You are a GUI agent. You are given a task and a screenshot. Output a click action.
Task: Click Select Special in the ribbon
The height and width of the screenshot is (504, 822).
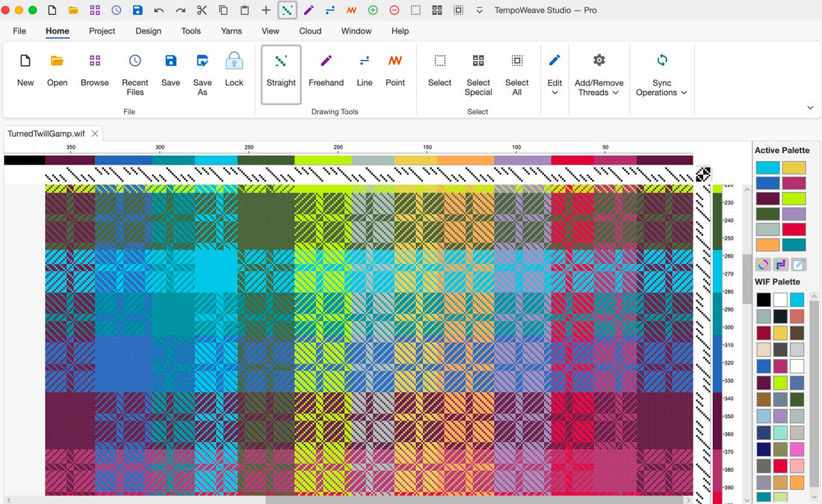[x=478, y=75]
